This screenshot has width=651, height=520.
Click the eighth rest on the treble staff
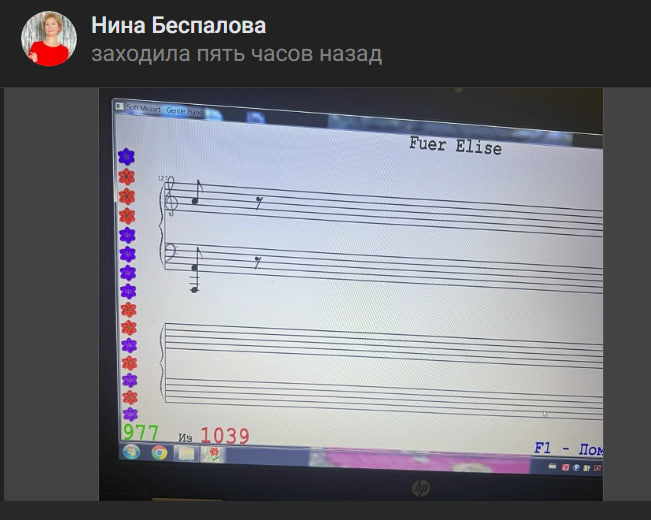(259, 203)
